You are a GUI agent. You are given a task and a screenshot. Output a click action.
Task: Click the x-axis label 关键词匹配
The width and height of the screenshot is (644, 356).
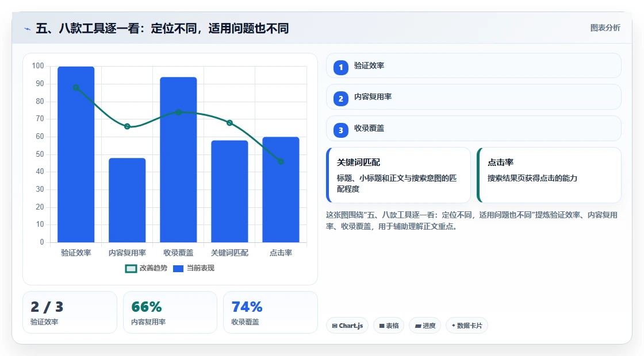[x=229, y=253]
